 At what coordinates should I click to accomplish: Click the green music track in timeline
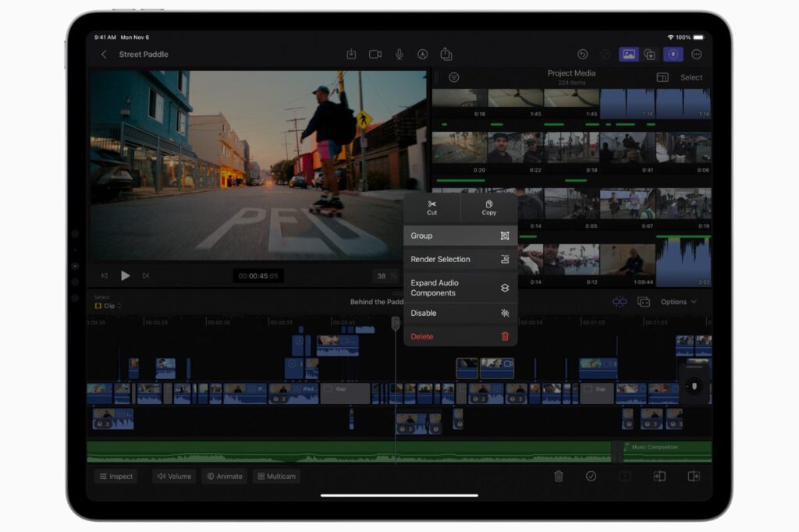click(349, 452)
